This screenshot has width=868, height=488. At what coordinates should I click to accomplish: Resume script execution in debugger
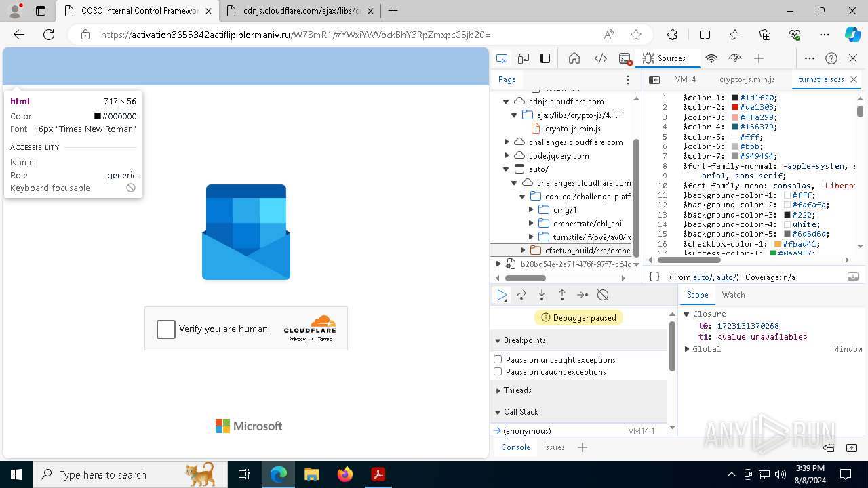pyautogui.click(x=502, y=295)
